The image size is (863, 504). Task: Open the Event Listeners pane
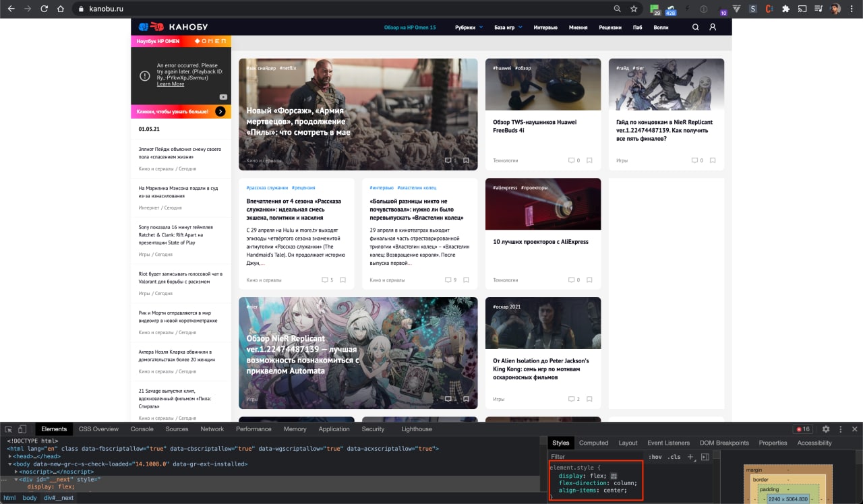coord(669,443)
